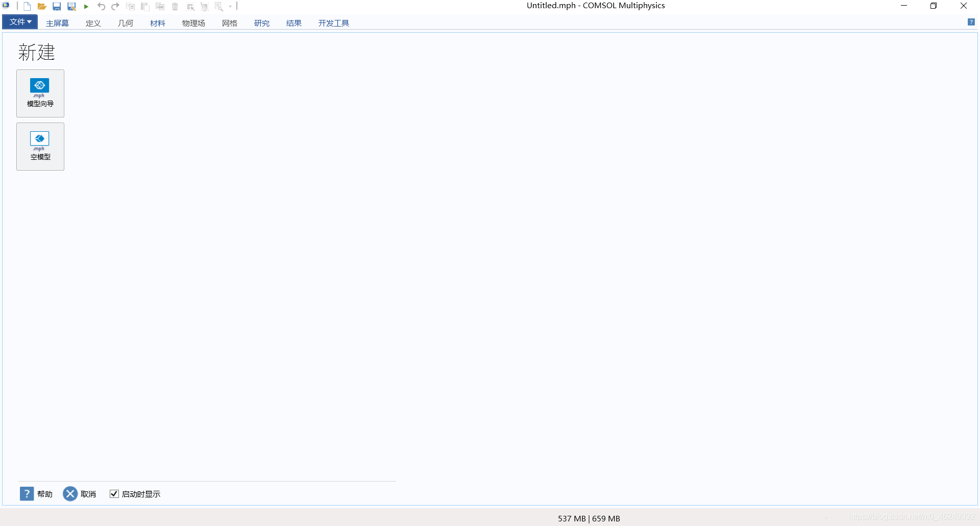
Task: Switch to the 结果 ribbon tab
Action: [294, 23]
